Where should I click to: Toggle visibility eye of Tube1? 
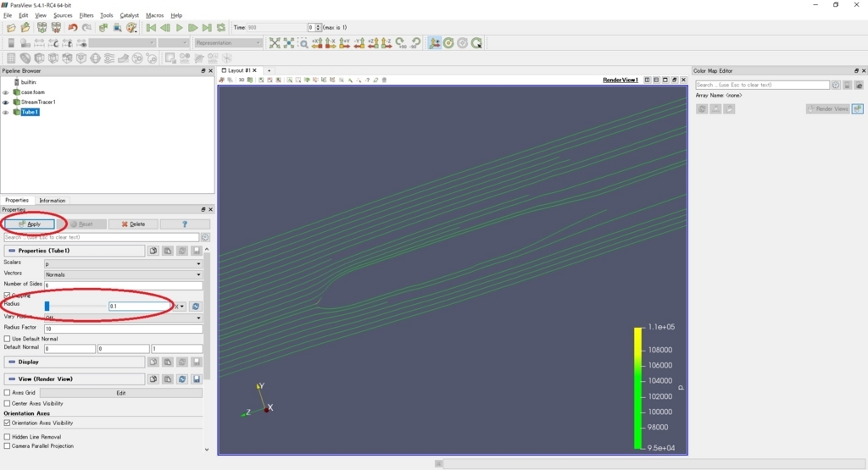6,113
